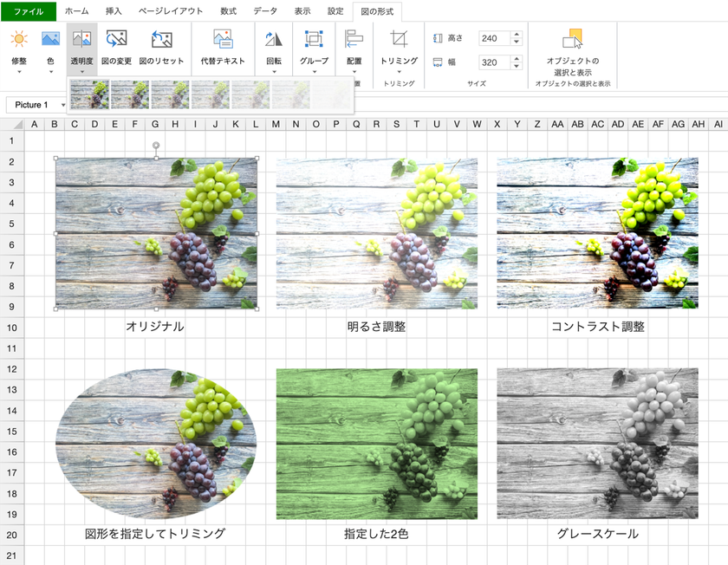Expand the 透明度 dropdown arrow
The image size is (728, 565).
[x=81, y=72]
